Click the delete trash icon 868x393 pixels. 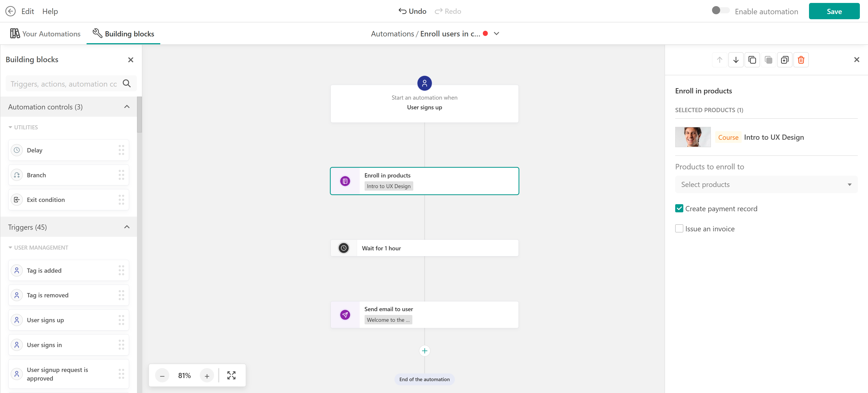[x=801, y=60]
